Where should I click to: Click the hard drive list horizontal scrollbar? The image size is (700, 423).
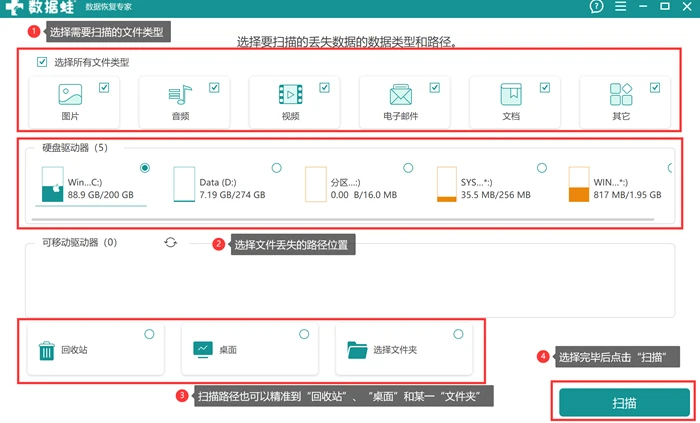pyautogui.click(x=343, y=220)
